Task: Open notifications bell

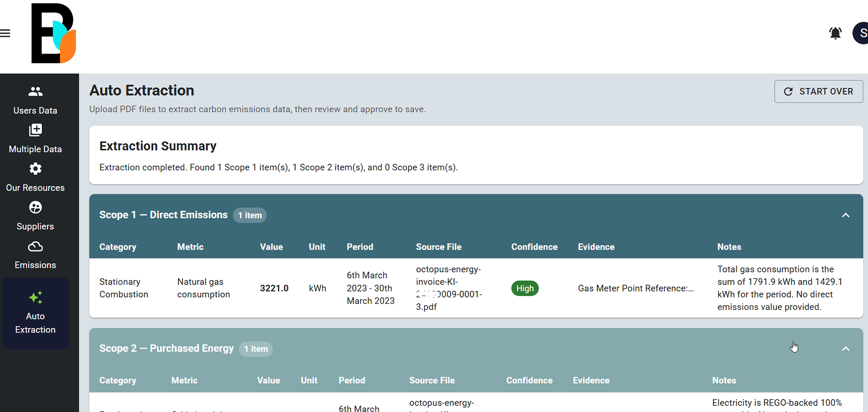Action: (x=835, y=33)
